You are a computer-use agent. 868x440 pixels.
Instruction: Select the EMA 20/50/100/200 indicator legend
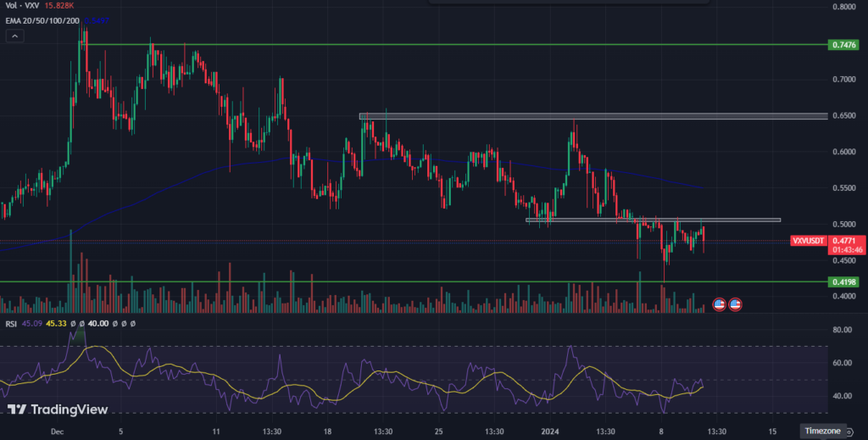click(42, 20)
